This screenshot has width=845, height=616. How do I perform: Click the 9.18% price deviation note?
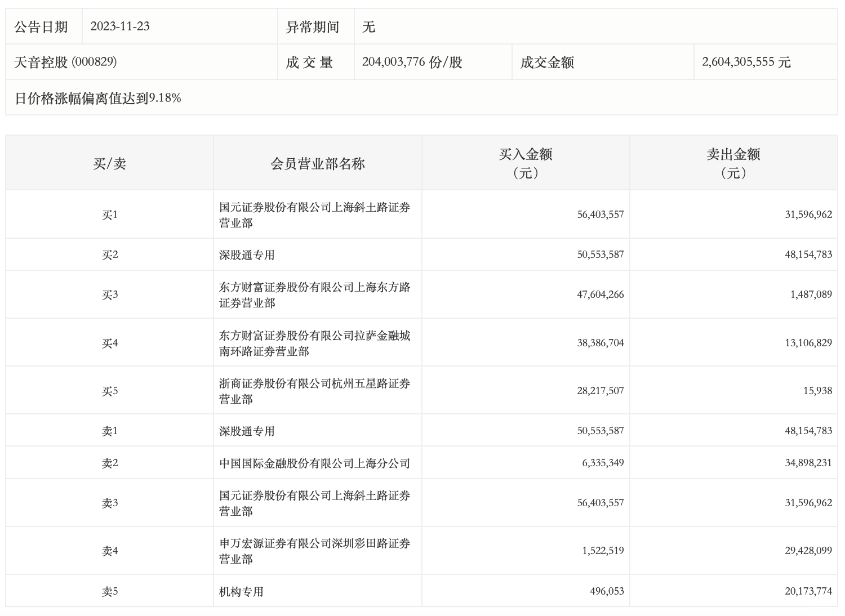point(98,98)
